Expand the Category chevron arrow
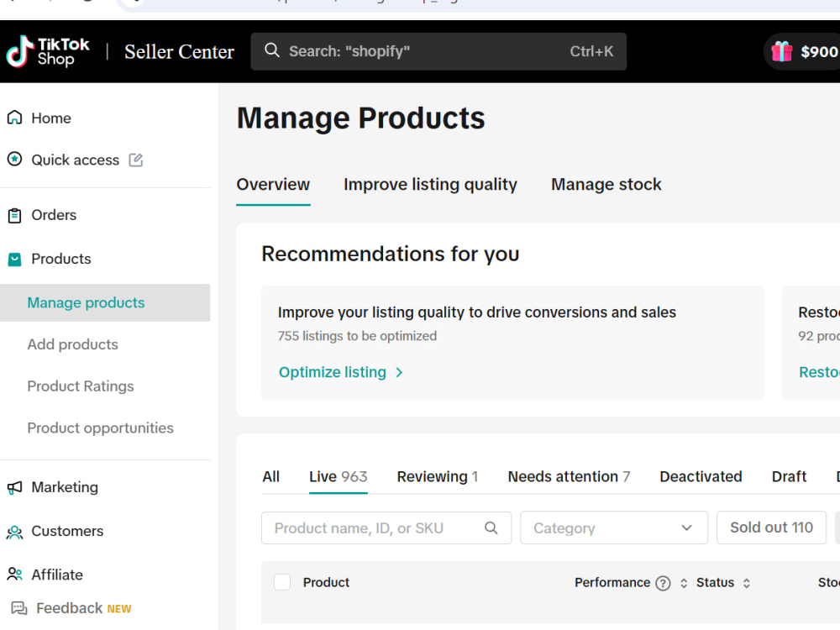 pyautogui.click(x=687, y=528)
